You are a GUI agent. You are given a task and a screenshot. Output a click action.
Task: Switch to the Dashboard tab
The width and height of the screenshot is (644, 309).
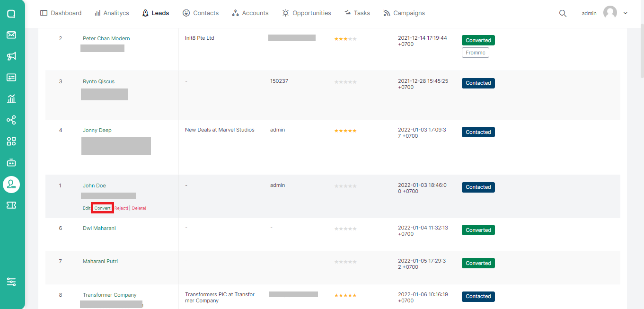tap(61, 13)
